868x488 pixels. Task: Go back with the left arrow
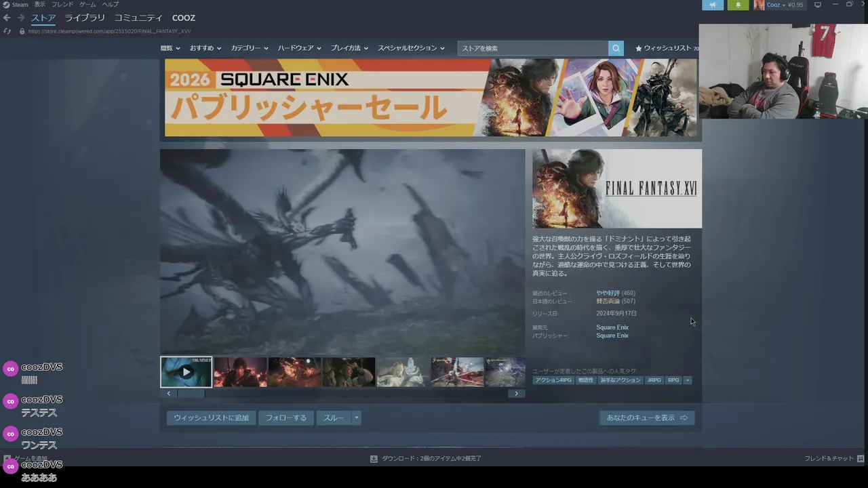(7, 18)
